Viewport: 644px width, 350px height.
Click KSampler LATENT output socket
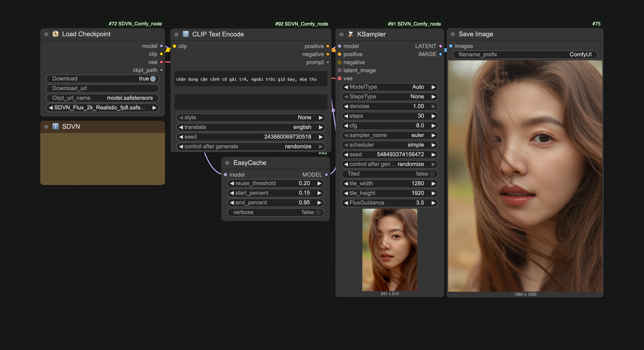pos(441,46)
